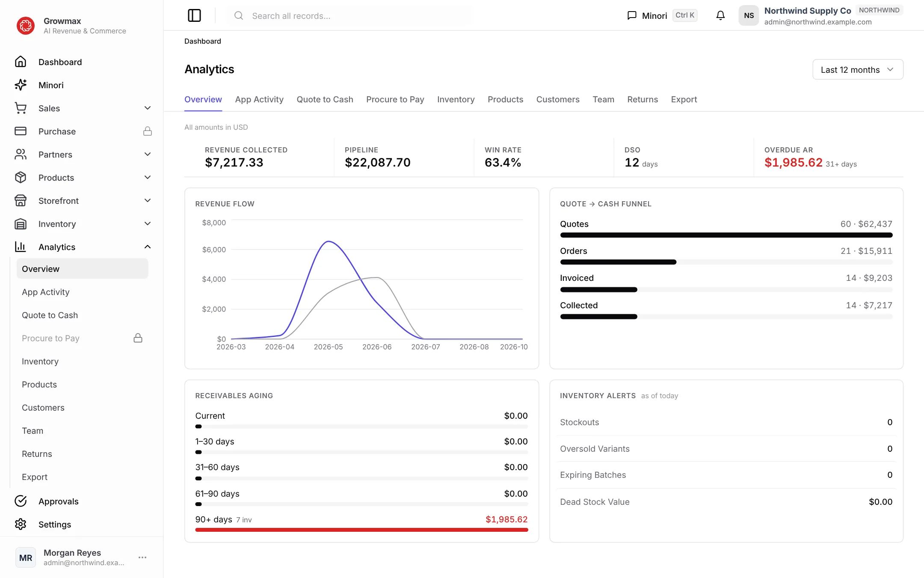The width and height of the screenshot is (924, 578).
Task: Click the Storefront shop icon
Action: (21, 200)
